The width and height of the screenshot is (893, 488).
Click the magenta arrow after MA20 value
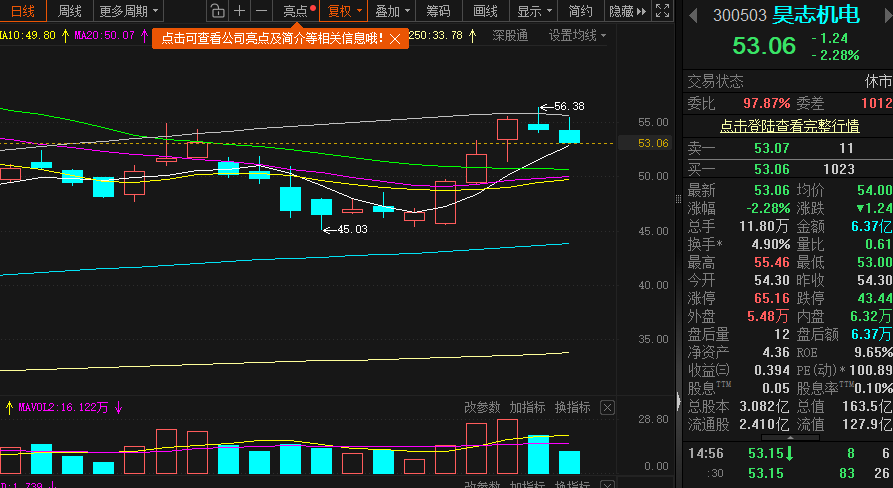coord(144,35)
